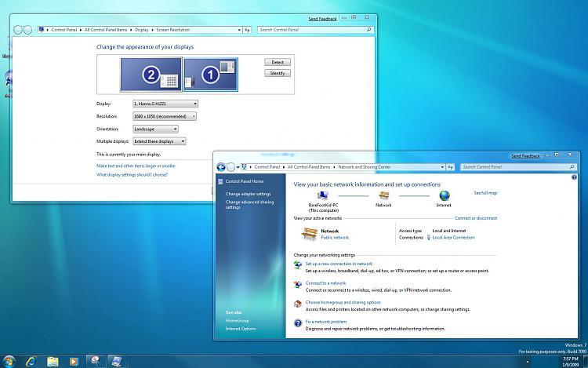Click 'Network and Sharing Center' breadcrumb segment
588x368 pixels.
coord(365,167)
